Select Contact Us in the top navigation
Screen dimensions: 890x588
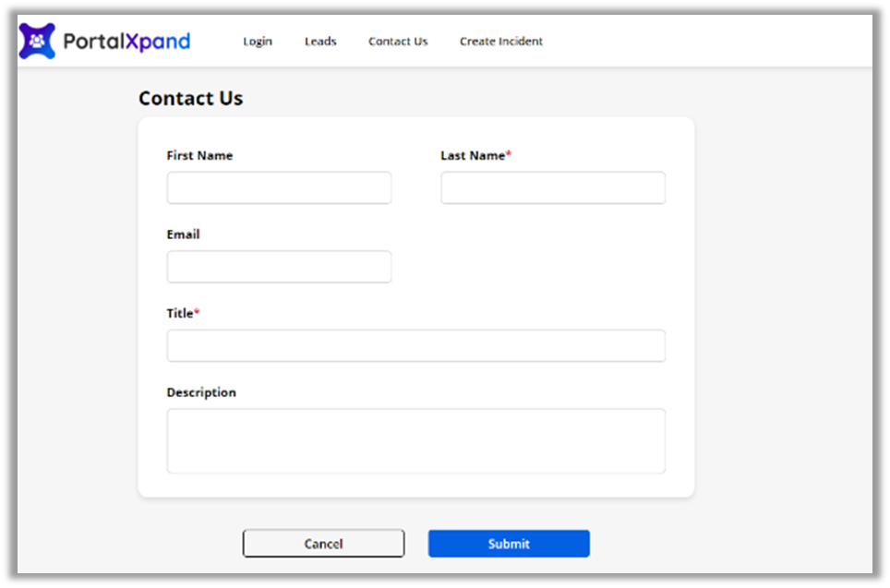point(398,42)
